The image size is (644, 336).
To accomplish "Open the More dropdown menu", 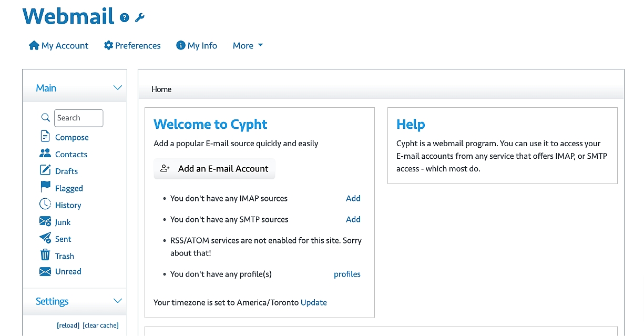I will tap(248, 46).
